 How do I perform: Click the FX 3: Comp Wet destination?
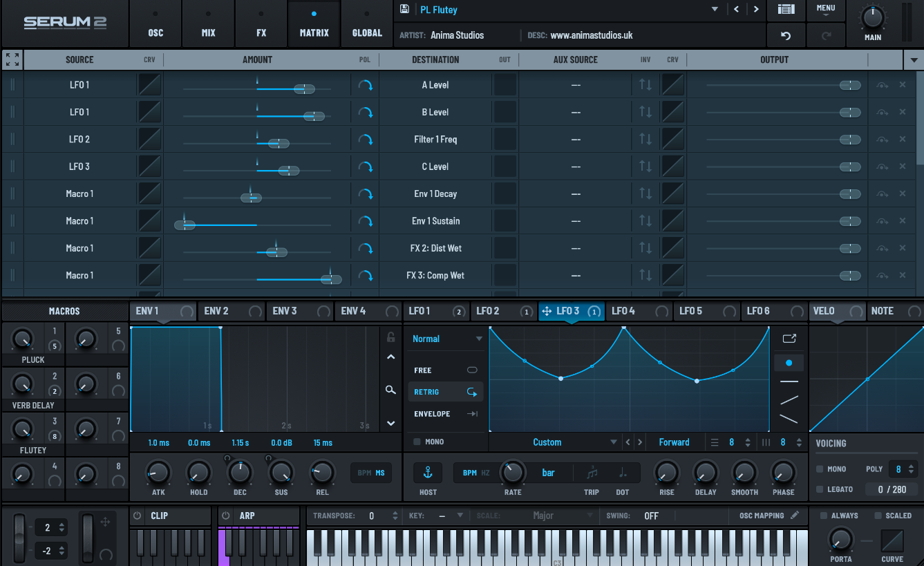click(x=435, y=276)
